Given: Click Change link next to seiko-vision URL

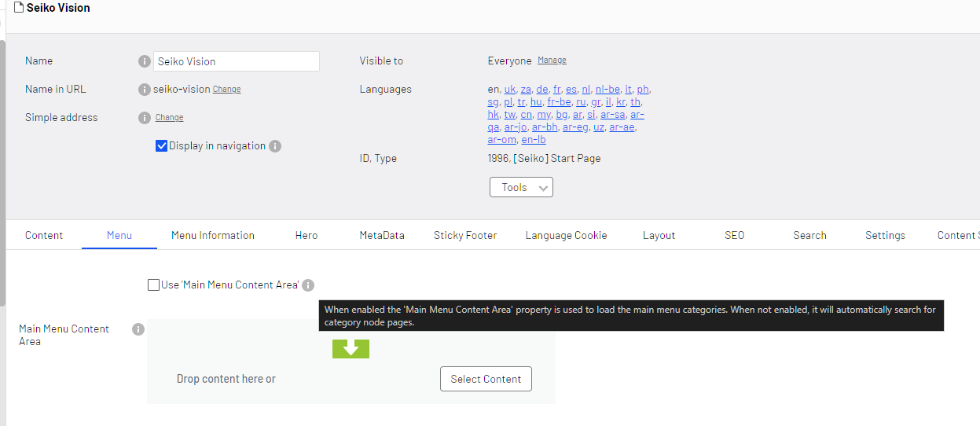Looking at the screenshot, I should [226, 90].
